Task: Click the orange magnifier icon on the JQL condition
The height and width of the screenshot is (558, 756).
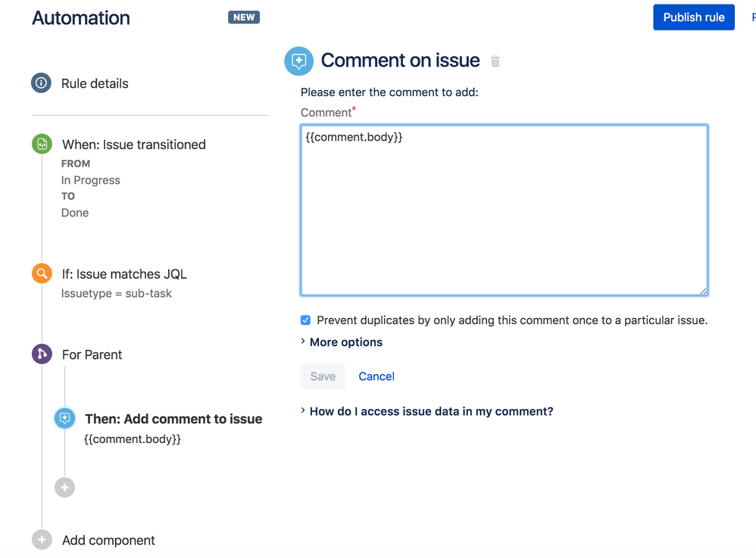Action: 41,273
